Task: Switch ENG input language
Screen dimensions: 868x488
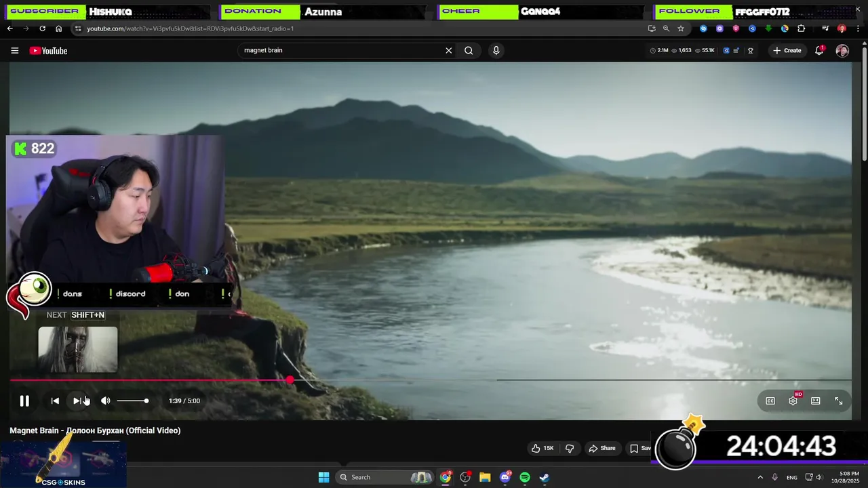Action: [x=792, y=478]
